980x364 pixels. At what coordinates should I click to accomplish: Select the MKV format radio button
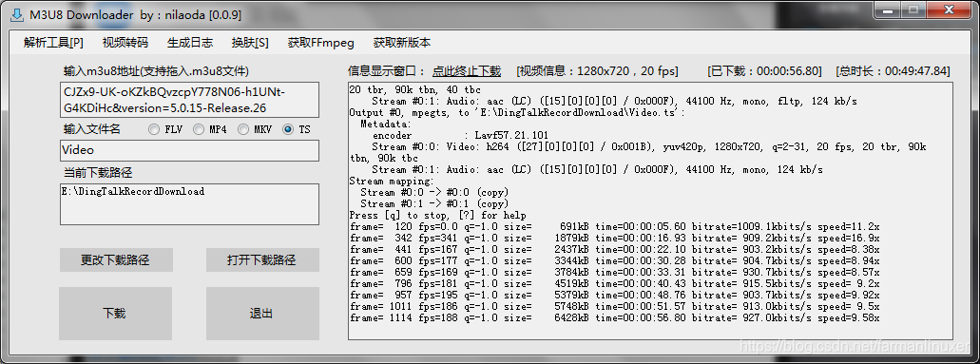click(x=242, y=129)
